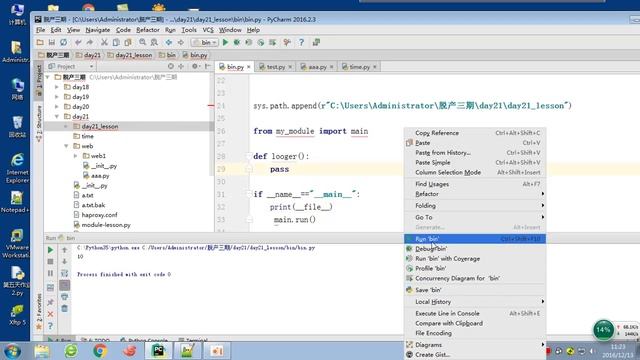Click the Chrome icon in the Windows taskbar
640x360 pixels.
100,351
